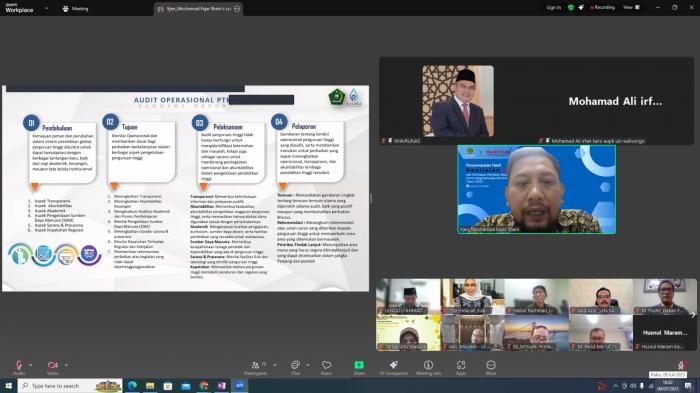Click the leave meeting icon at toolbar end

(682, 365)
